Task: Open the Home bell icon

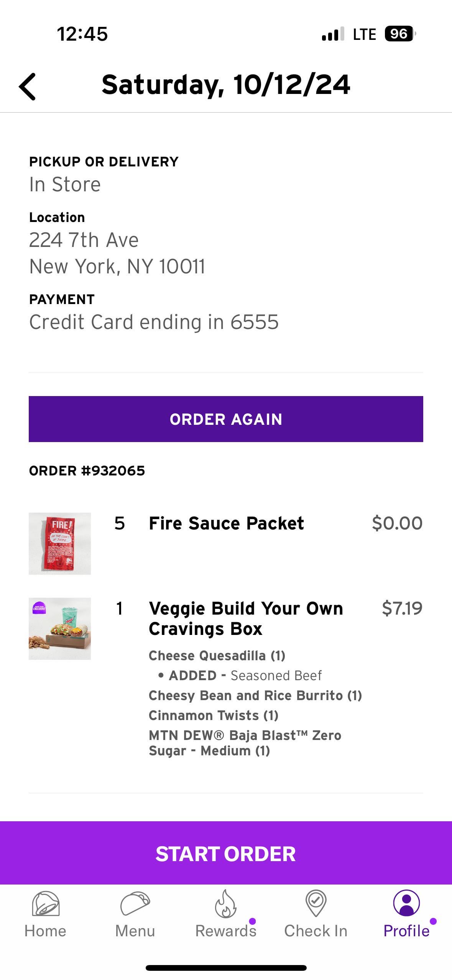Action: pos(46,904)
